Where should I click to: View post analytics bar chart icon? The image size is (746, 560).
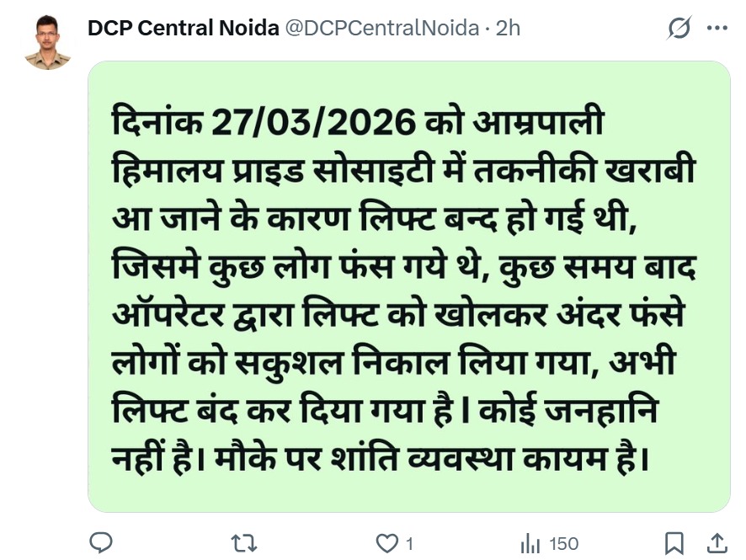point(530,542)
